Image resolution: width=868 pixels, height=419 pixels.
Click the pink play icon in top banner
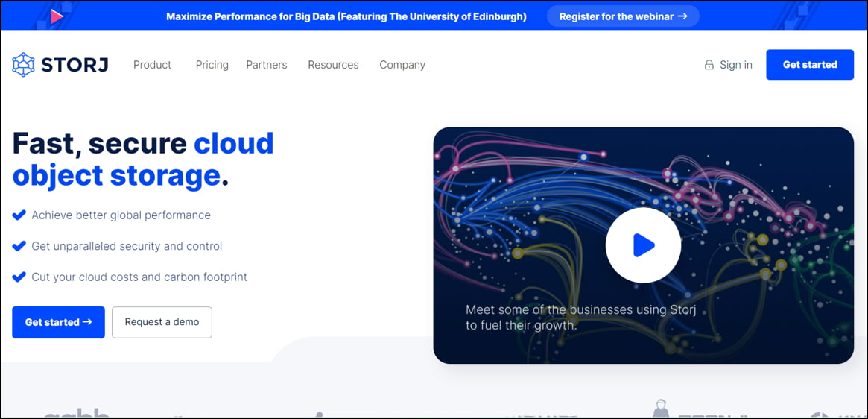57,16
